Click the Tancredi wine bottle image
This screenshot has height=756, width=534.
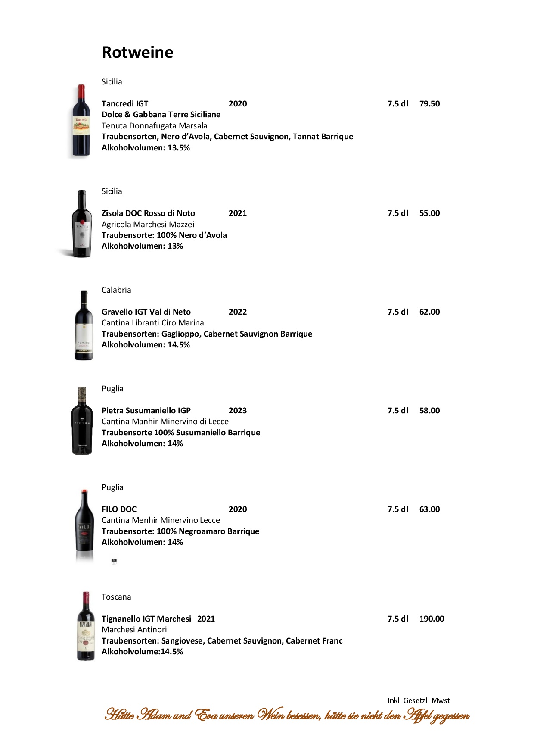point(81,121)
